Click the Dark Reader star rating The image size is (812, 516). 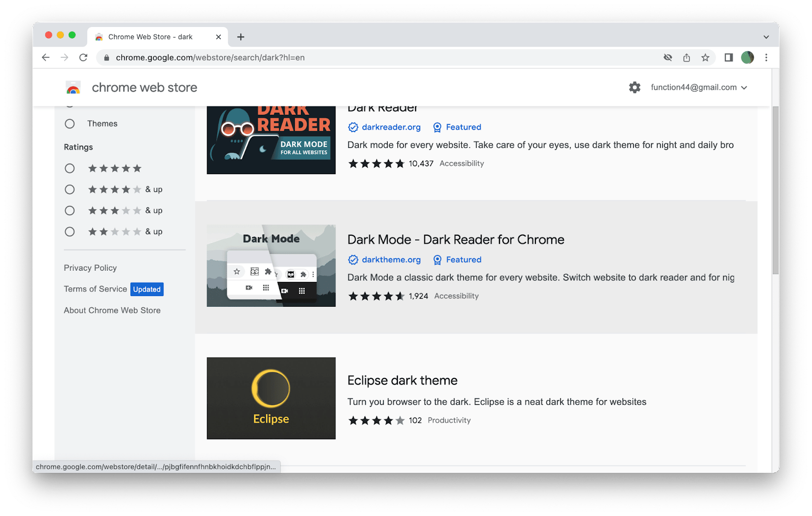376,164
